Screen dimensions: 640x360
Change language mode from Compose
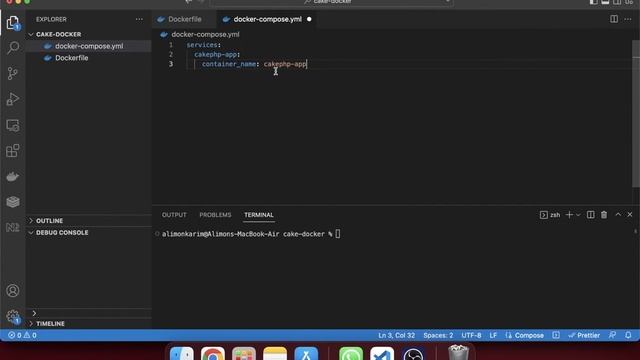coord(529,335)
